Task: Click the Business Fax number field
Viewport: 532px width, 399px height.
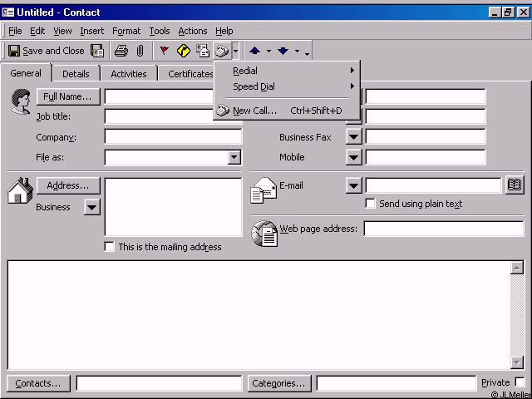Action: point(426,137)
